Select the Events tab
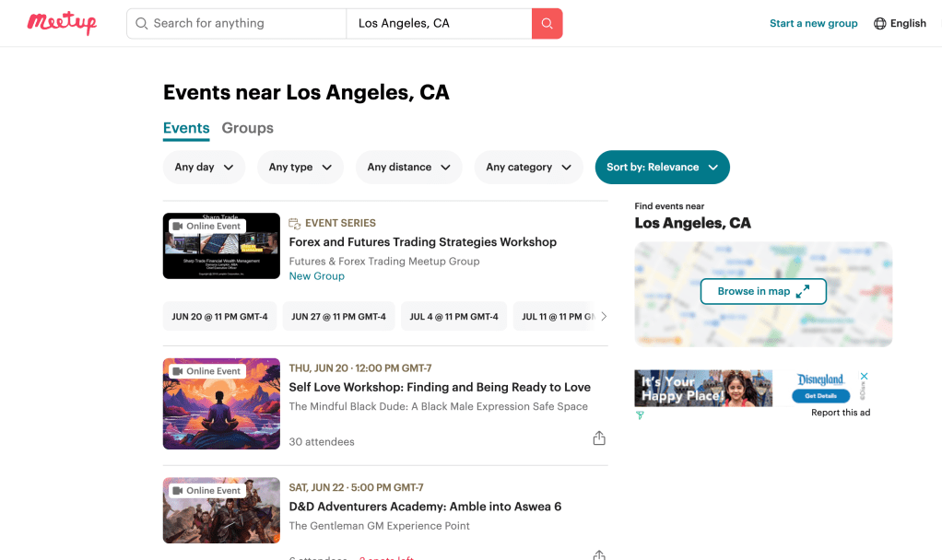This screenshot has width=942, height=560. click(186, 128)
